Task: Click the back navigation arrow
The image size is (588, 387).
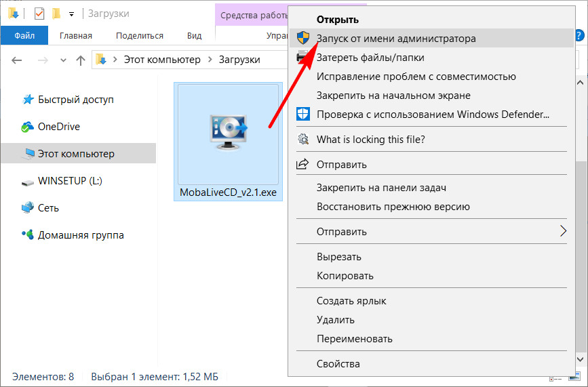Action: [x=17, y=60]
